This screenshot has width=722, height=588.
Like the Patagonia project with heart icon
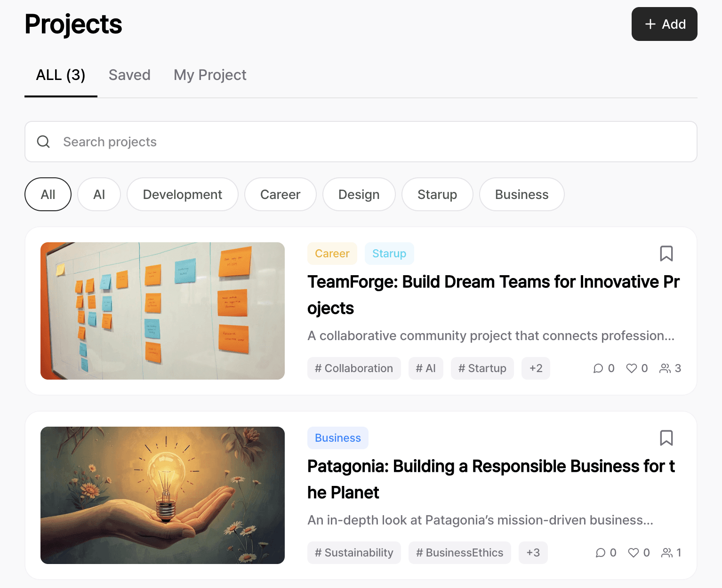[x=634, y=553]
